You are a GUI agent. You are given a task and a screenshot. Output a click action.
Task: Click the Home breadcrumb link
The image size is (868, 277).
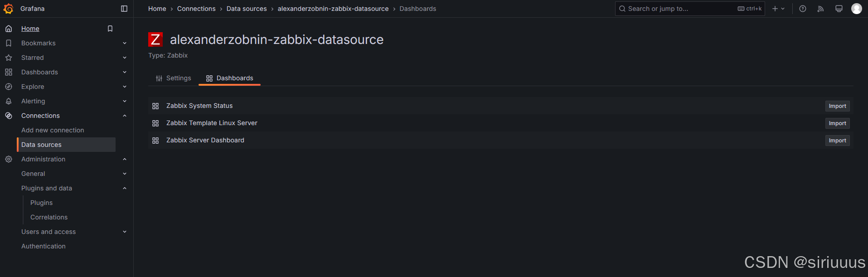(157, 9)
